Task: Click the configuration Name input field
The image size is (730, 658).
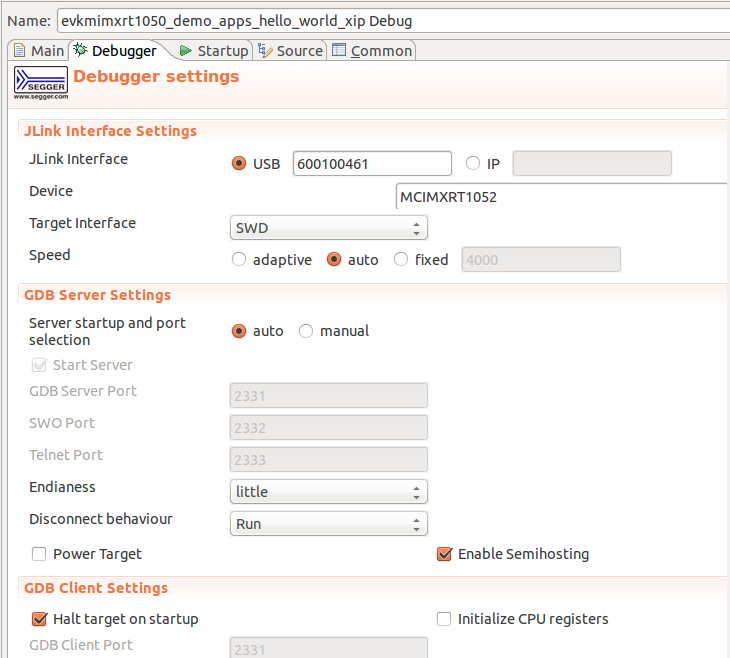Action: tap(393, 21)
